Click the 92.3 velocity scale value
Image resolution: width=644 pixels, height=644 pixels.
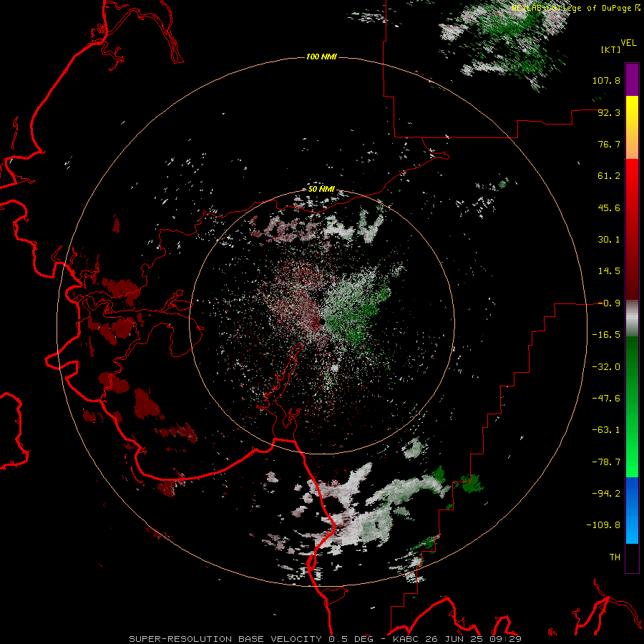pos(609,112)
